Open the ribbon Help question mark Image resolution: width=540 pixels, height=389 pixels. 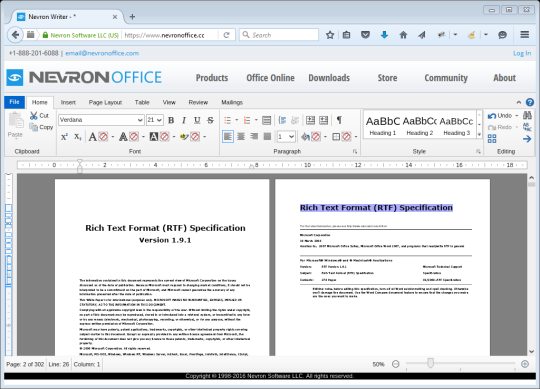coord(530,102)
